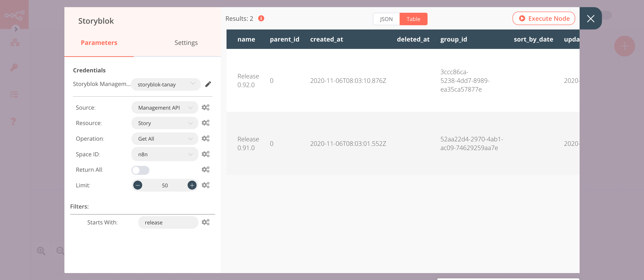Switch to the Settings tab
Screen dimensions: 644x280
(186, 42)
